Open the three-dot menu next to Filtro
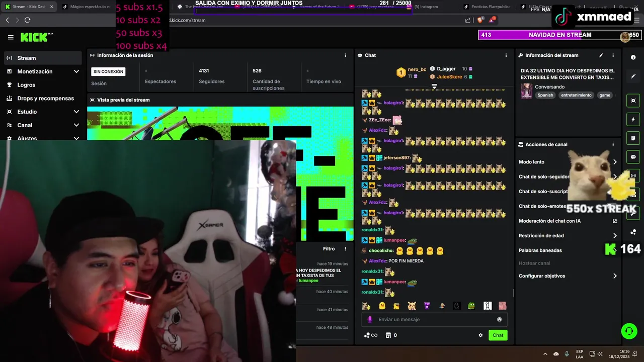Viewport: 644px width, 362px height. click(x=345, y=249)
